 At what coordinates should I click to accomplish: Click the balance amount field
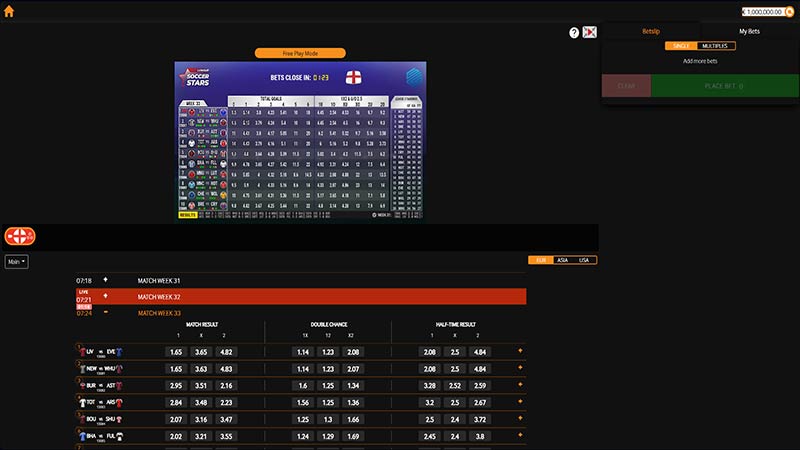[x=763, y=12]
